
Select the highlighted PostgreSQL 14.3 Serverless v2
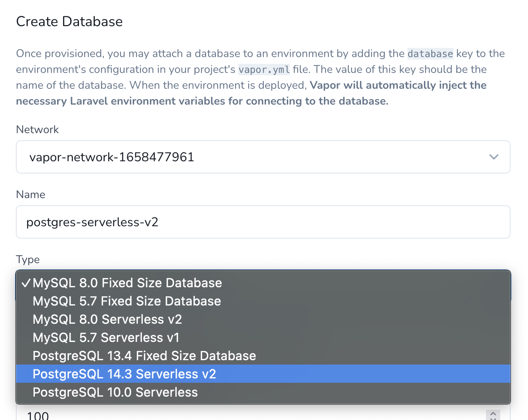(x=124, y=374)
